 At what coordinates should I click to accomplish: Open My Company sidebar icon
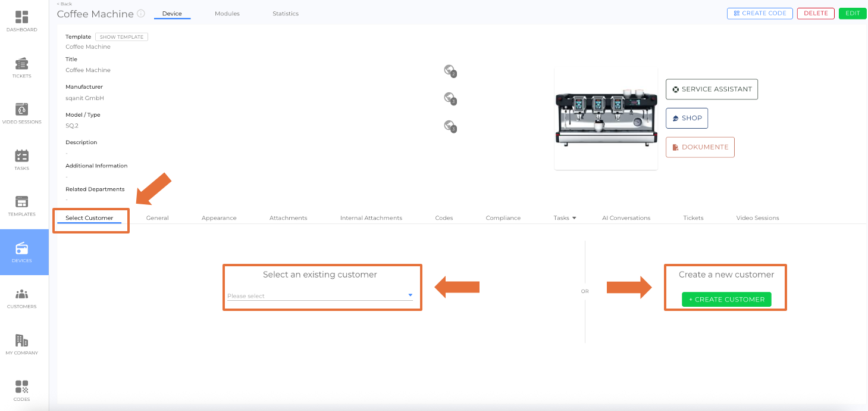coord(21,341)
